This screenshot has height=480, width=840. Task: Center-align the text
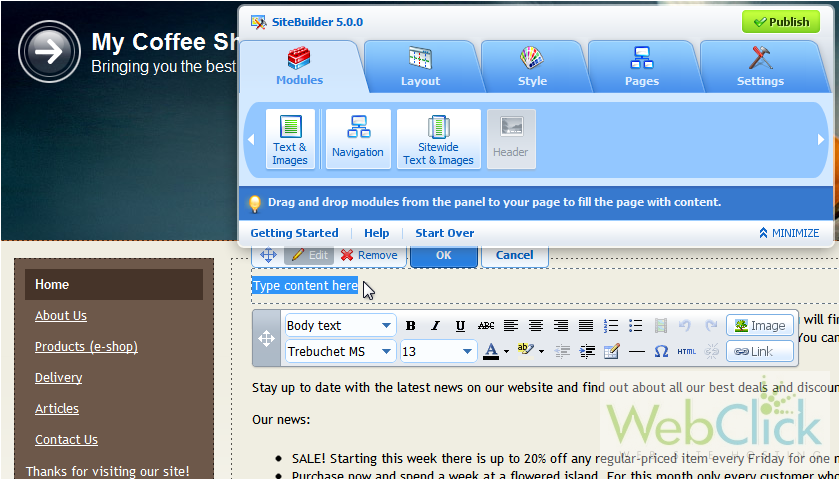tap(536, 326)
